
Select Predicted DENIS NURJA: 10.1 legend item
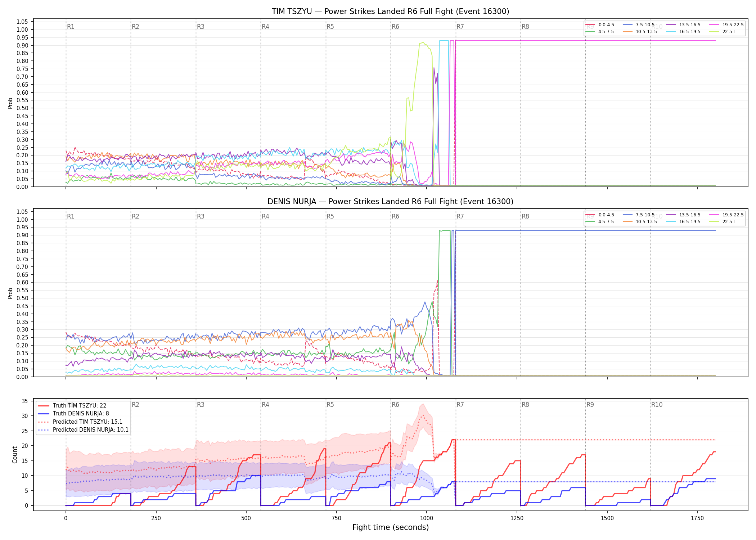click(83, 430)
